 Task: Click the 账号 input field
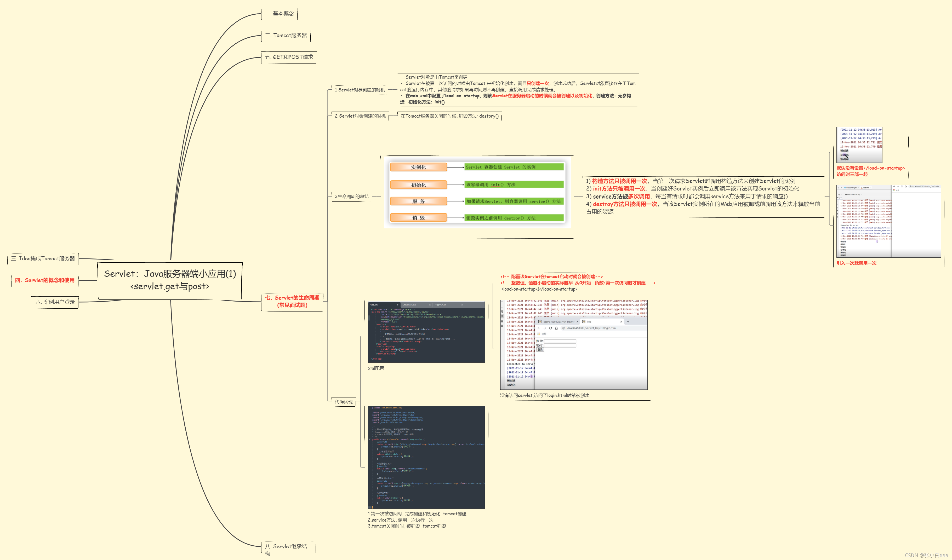(560, 341)
